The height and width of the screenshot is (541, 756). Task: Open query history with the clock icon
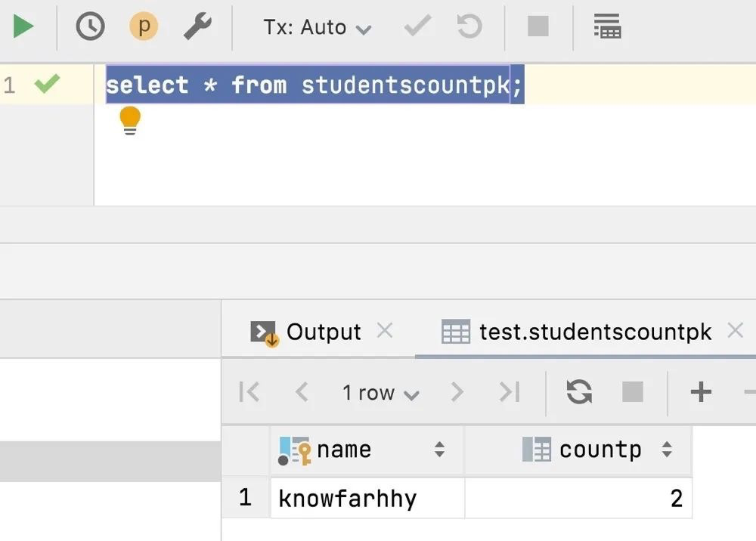point(90,27)
